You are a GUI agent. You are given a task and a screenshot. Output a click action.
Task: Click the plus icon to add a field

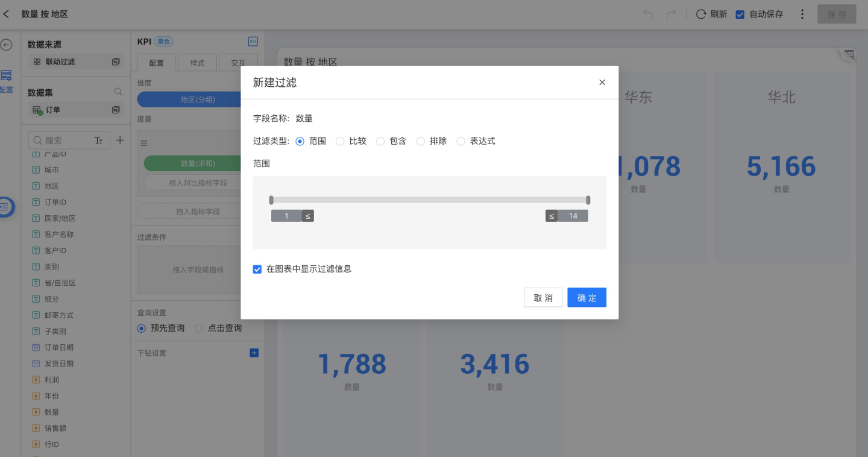(120, 140)
